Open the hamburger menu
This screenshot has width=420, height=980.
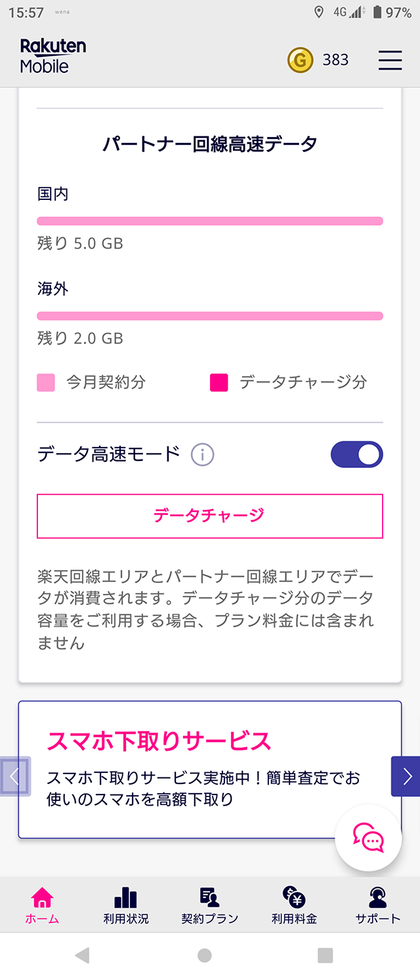[x=390, y=60]
